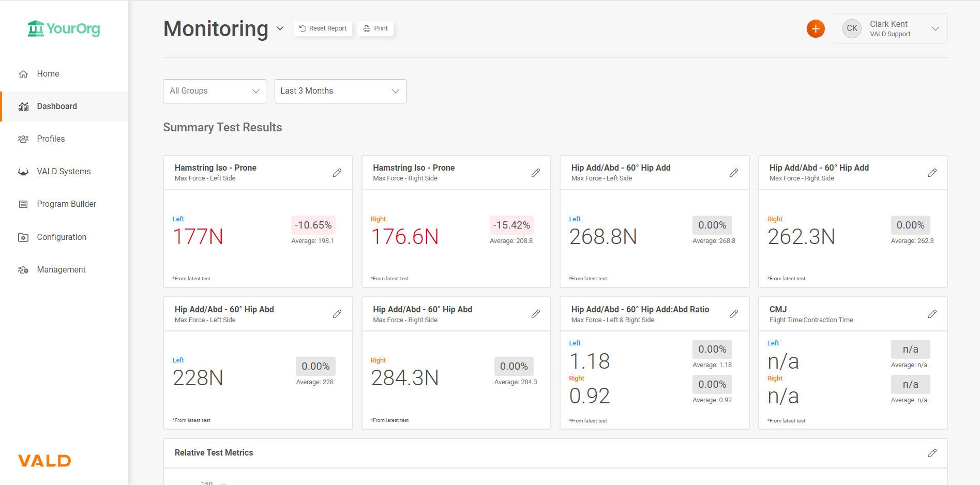Select Dashboard in the sidebar
The width and height of the screenshot is (980, 485).
[x=64, y=107]
